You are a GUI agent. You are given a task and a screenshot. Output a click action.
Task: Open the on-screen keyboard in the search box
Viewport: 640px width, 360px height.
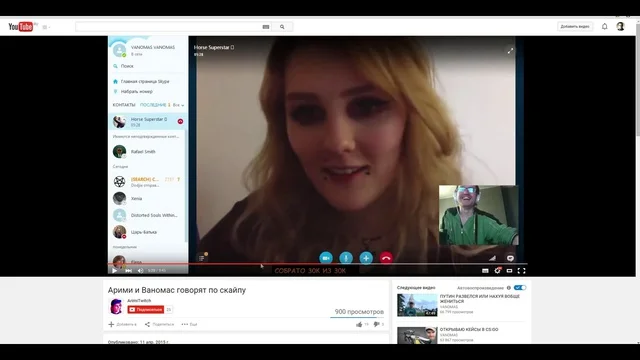(266, 27)
